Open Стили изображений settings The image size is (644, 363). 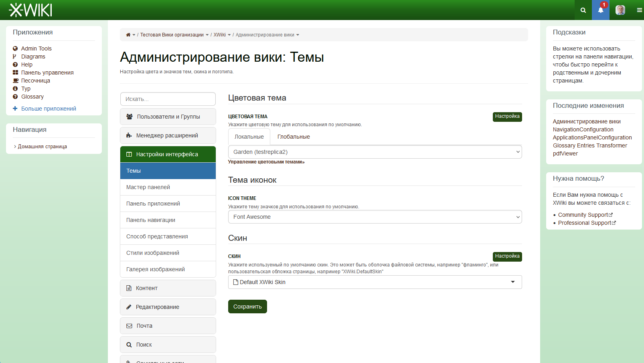168,253
